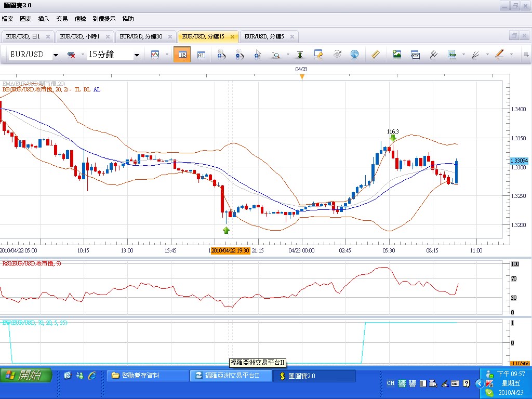The height and width of the screenshot is (399, 532).
Task: Open the 15分鐘 timeframe dropdown
Action: pos(137,55)
